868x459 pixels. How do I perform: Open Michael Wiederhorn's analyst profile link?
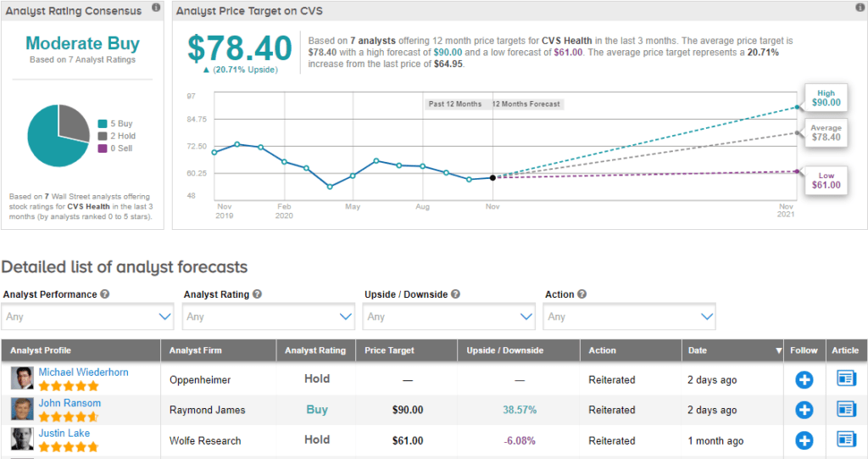coord(84,372)
